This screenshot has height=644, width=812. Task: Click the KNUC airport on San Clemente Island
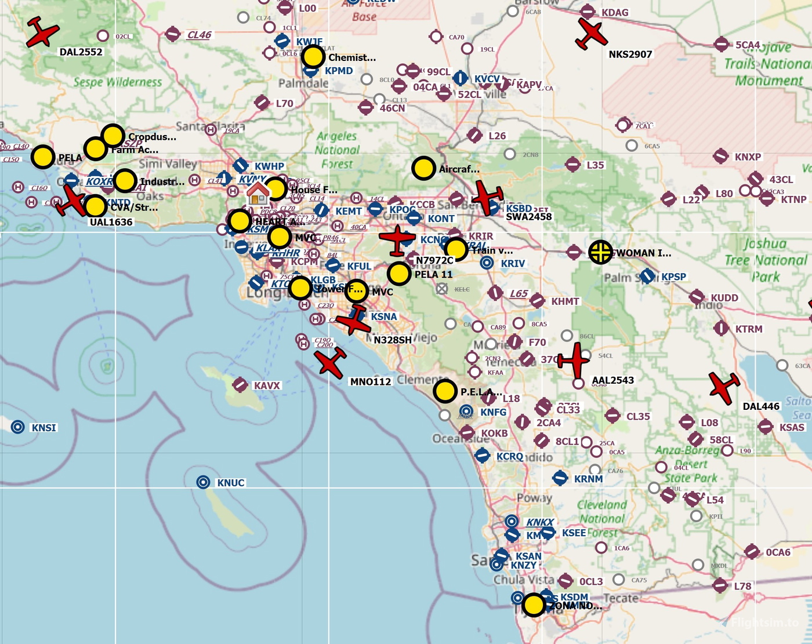click(x=203, y=482)
